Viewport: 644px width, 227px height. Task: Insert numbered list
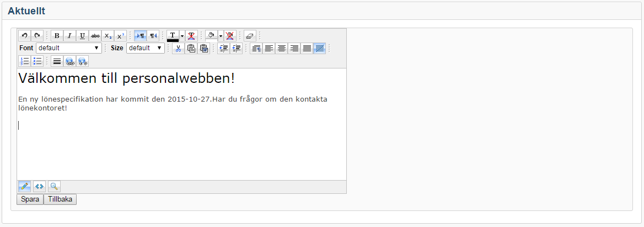click(x=25, y=61)
